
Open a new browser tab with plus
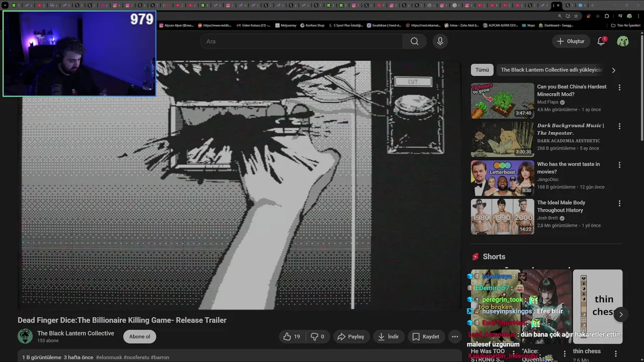coord(592,5)
